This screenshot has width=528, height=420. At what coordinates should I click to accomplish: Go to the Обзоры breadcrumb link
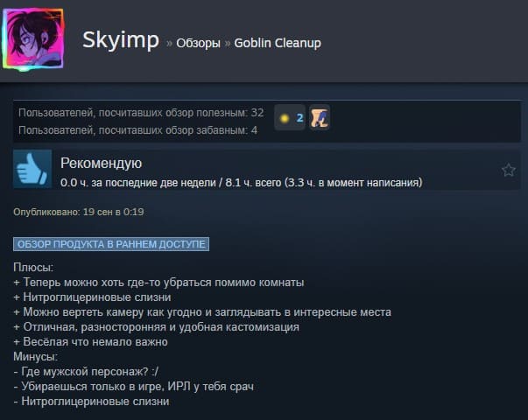[199, 43]
